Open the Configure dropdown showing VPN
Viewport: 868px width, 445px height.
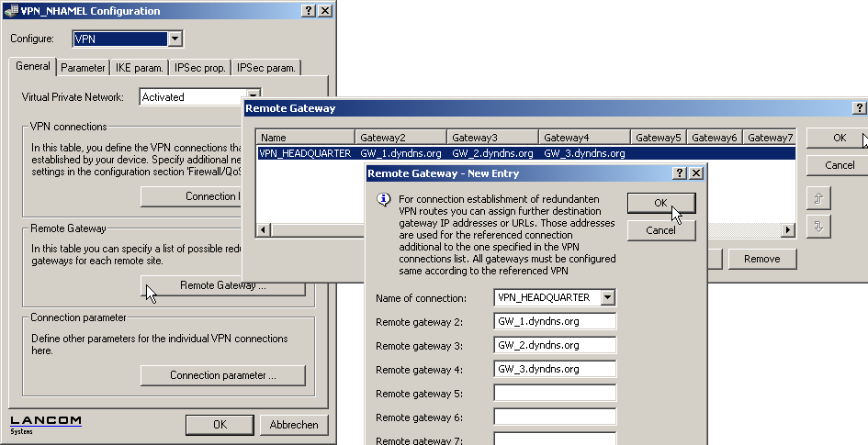[x=175, y=39]
